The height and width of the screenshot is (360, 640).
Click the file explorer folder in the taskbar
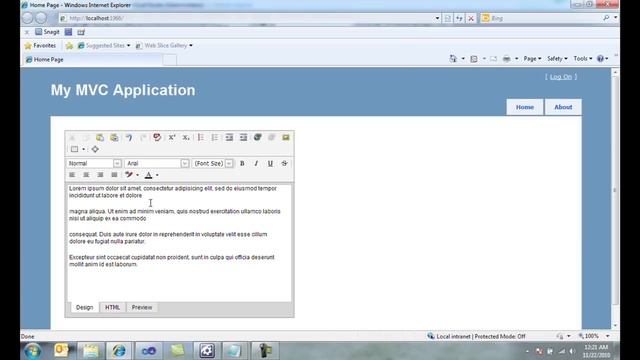(x=91, y=351)
